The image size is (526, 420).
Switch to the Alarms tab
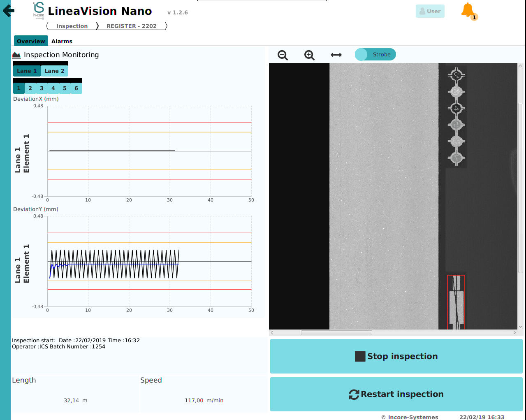tap(62, 41)
